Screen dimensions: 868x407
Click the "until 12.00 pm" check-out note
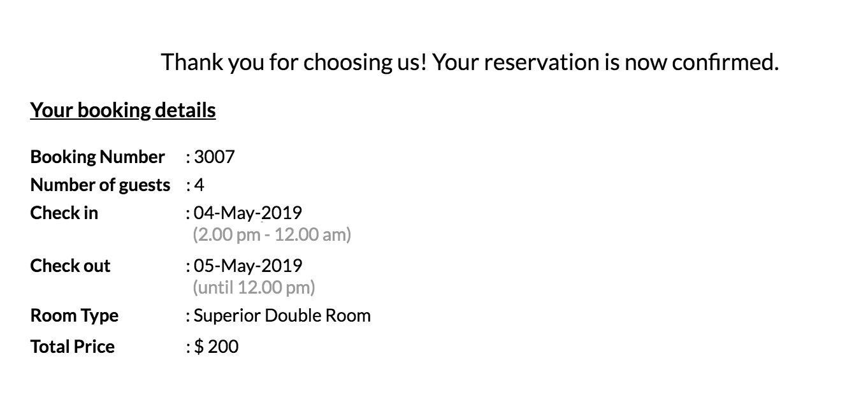(x=254, y=288)
